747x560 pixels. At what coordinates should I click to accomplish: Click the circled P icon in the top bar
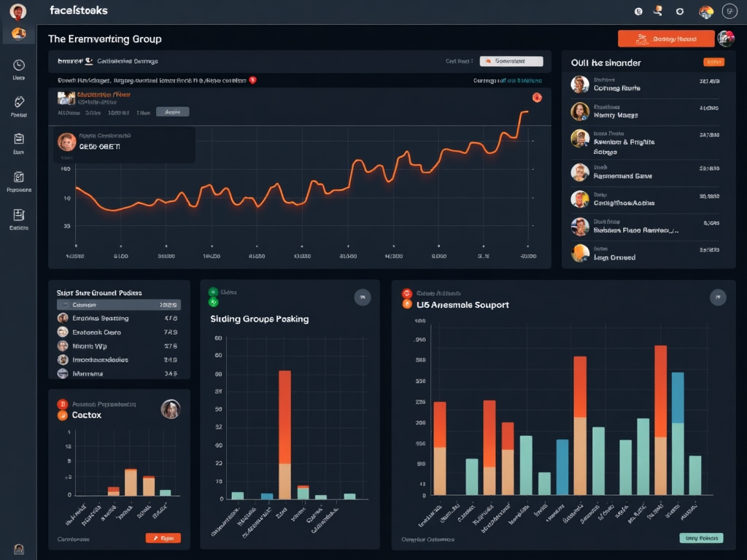[x=729, y=11]
